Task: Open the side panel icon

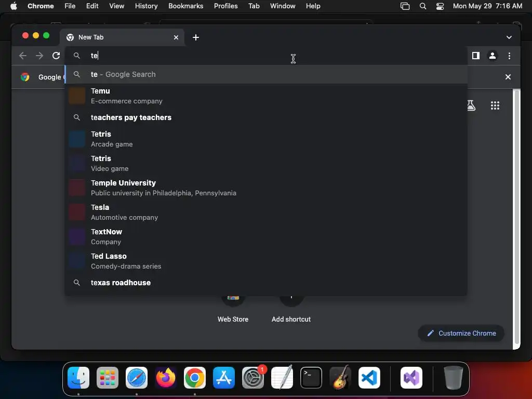Action: click(x=476, y=56)
